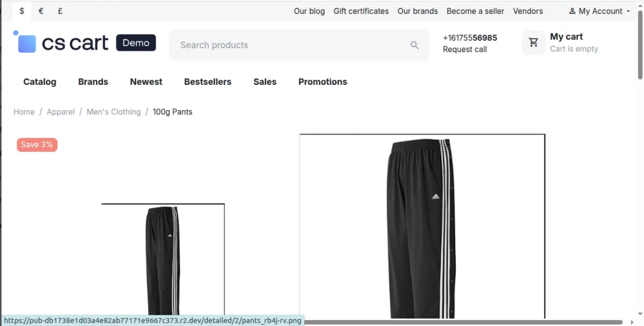Open the Vendors link
This screenshot has height=326, width=644.
tap(528, 11)
